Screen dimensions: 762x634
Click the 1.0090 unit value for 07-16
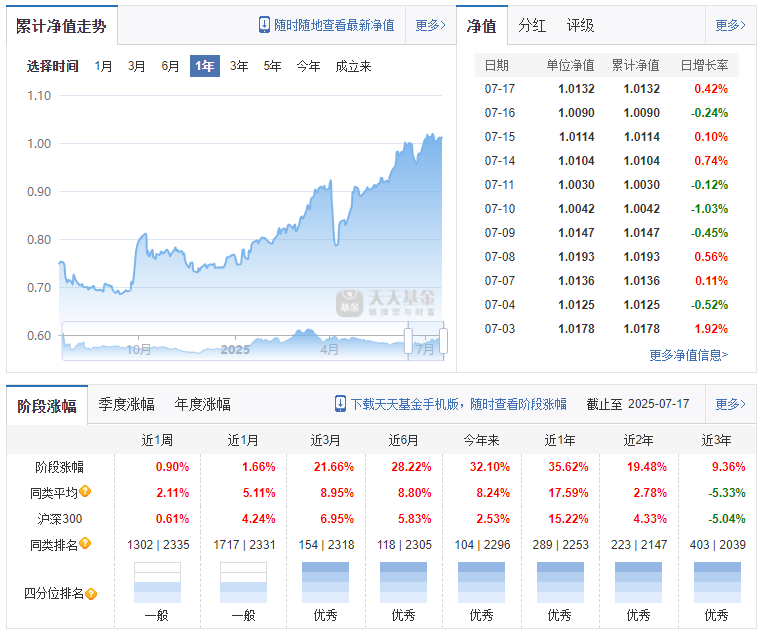pyautogui.click(x=576, y=113)
